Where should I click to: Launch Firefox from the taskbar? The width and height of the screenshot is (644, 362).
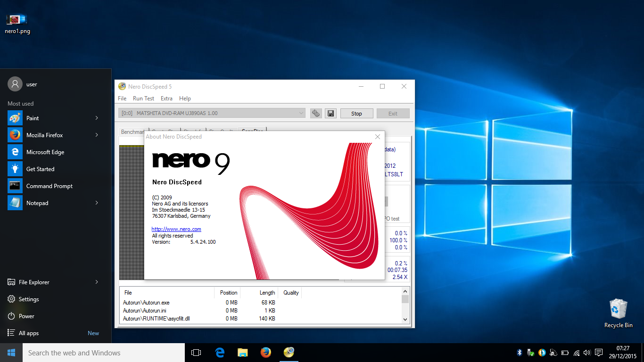click(x=266, y=353)
